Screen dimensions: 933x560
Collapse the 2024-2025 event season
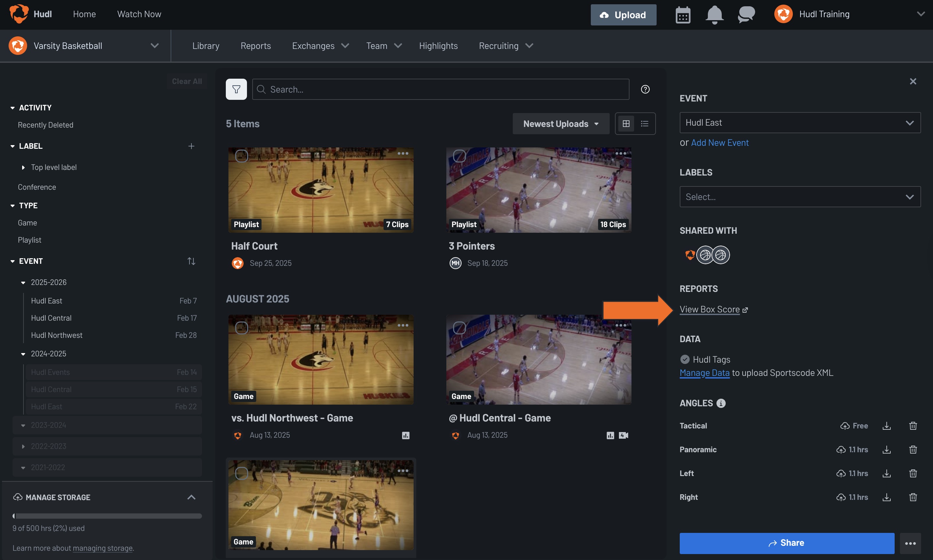tap(23, 354)
